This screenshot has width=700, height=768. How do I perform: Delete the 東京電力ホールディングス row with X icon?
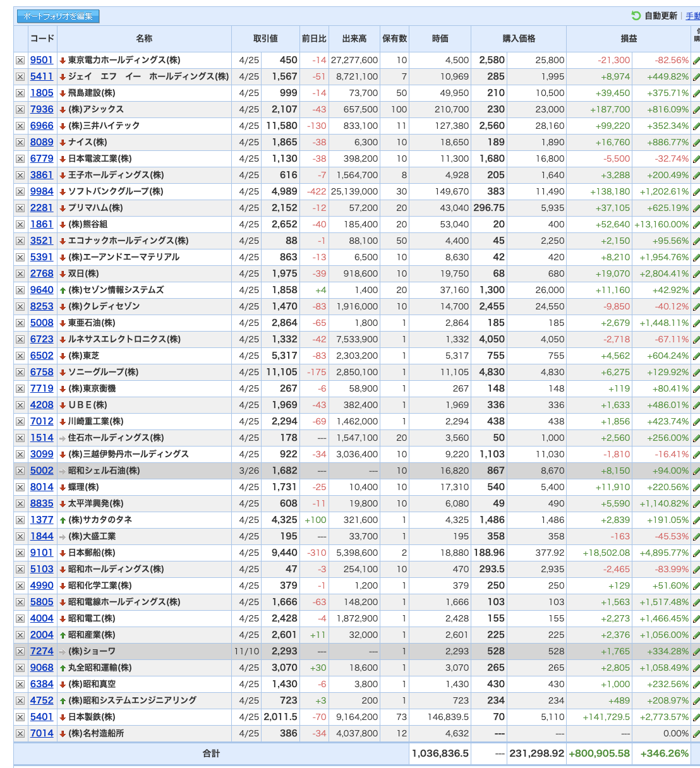click(x=20, y=60)
